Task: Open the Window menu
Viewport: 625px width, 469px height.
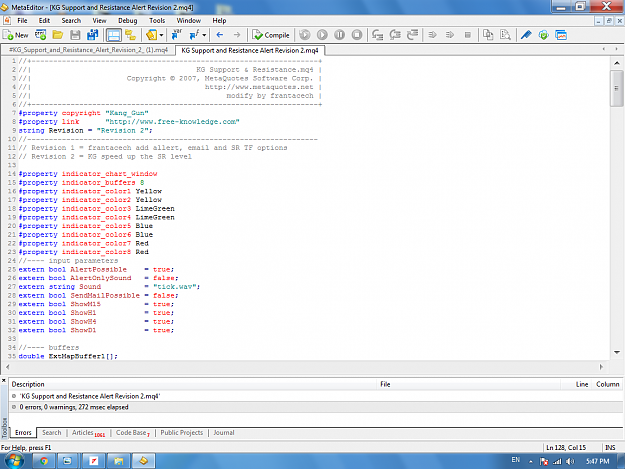Action: [189, 20]
